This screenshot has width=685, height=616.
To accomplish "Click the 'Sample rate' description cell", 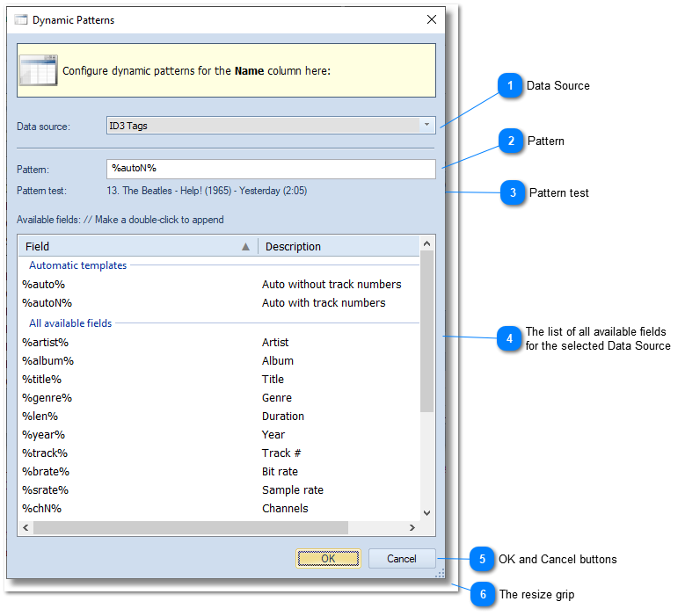I will click(293, 489).
